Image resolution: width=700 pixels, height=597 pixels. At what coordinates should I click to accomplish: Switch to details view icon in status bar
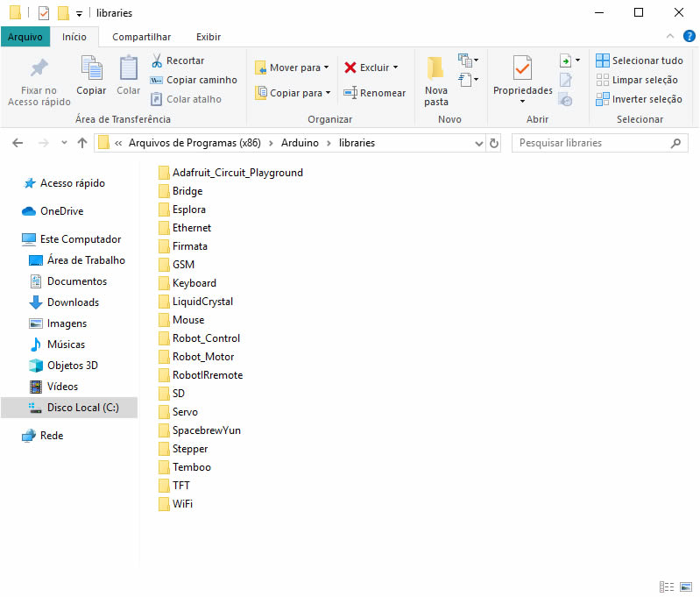(667, 586)
